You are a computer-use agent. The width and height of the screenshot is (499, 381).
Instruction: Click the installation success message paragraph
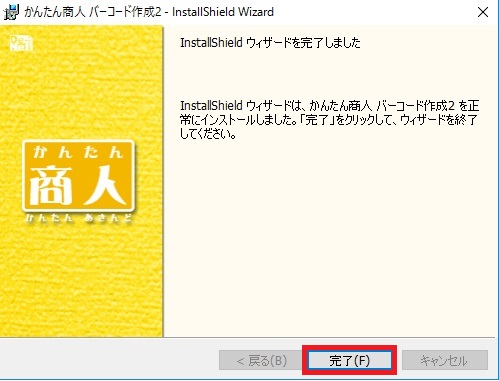329,120
